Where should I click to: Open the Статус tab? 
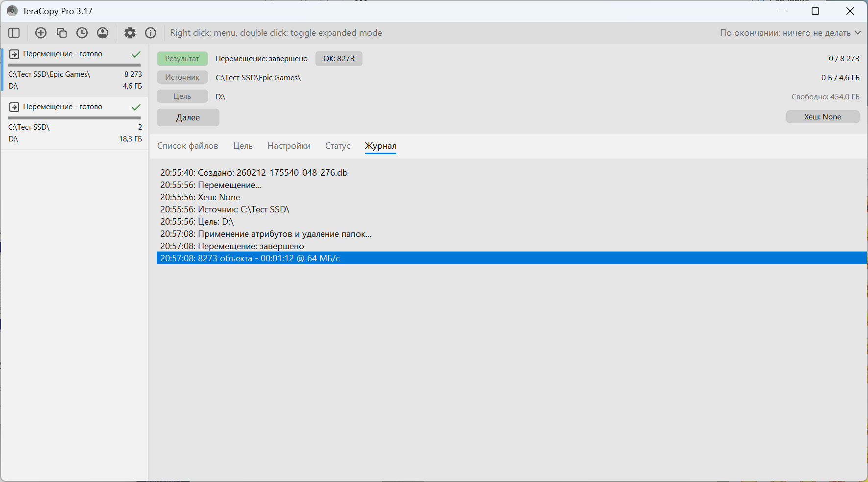click(338, 146)
